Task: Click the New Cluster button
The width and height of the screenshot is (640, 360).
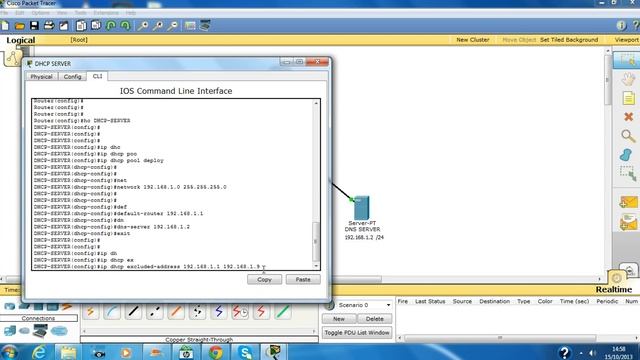Action: click(x=473, y=40)
